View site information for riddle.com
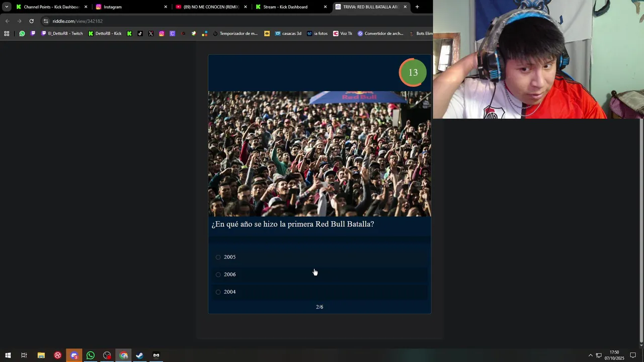 [x=46, y=21]
